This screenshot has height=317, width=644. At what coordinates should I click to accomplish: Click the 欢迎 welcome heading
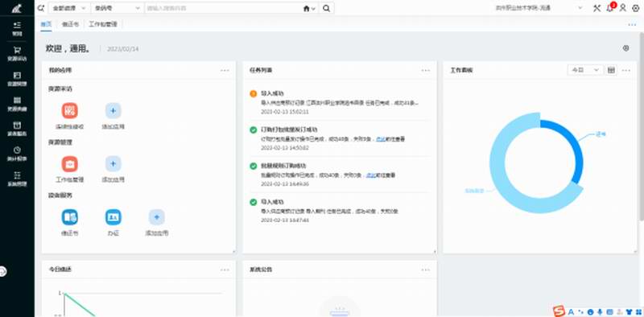point(68,48)
